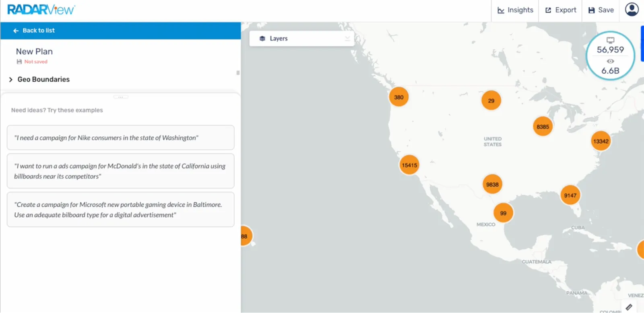Choose the Nike Washington campaign example
644x313 pixels.
120,138
